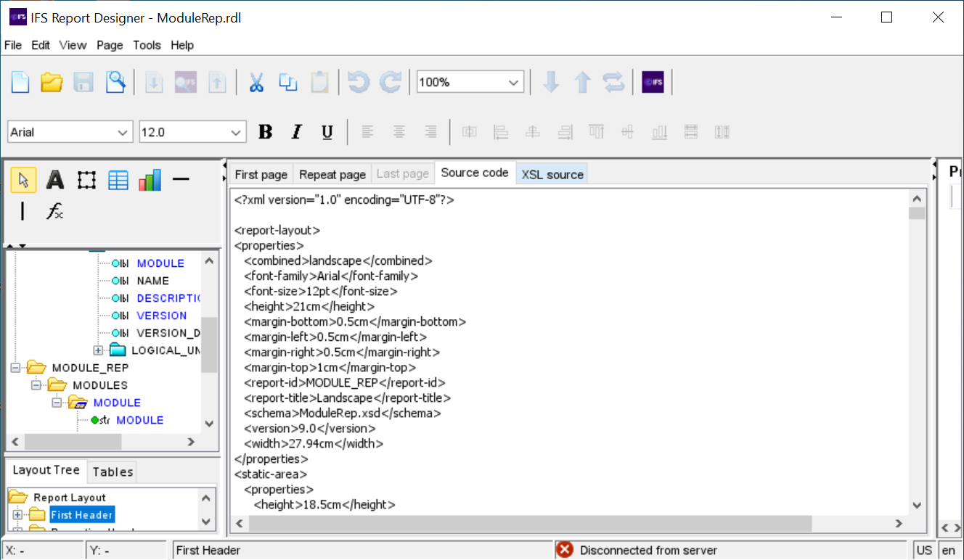Select the First Header tree item
Image resolution: width=964 pixels, height=560 pixels.
[x=81, y=515]
